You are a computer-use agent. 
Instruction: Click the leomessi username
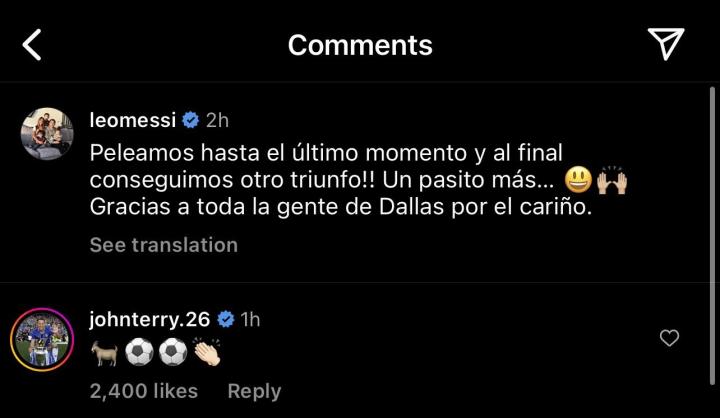pos(132,120)
